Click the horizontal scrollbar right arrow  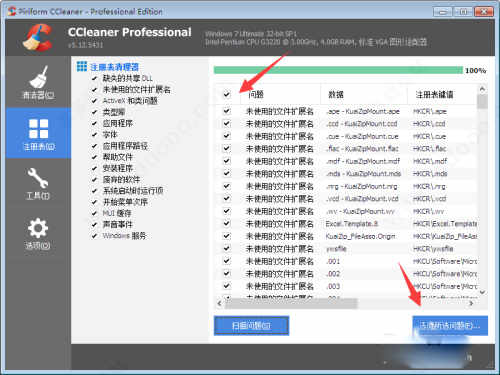click(471, 303)
